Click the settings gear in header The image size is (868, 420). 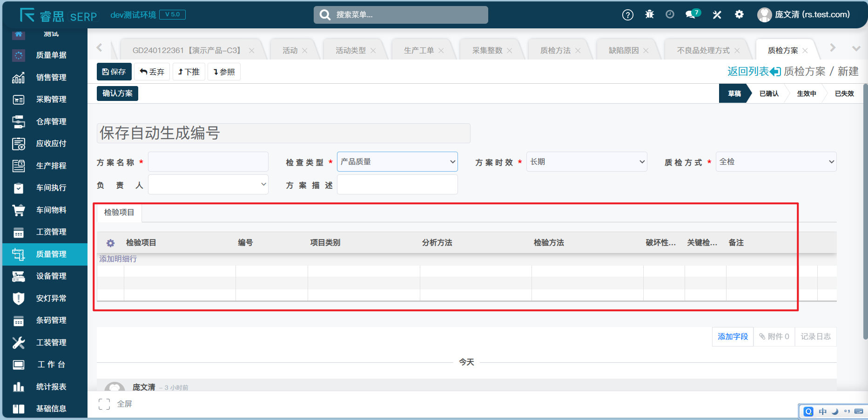[x=739, y=14]
